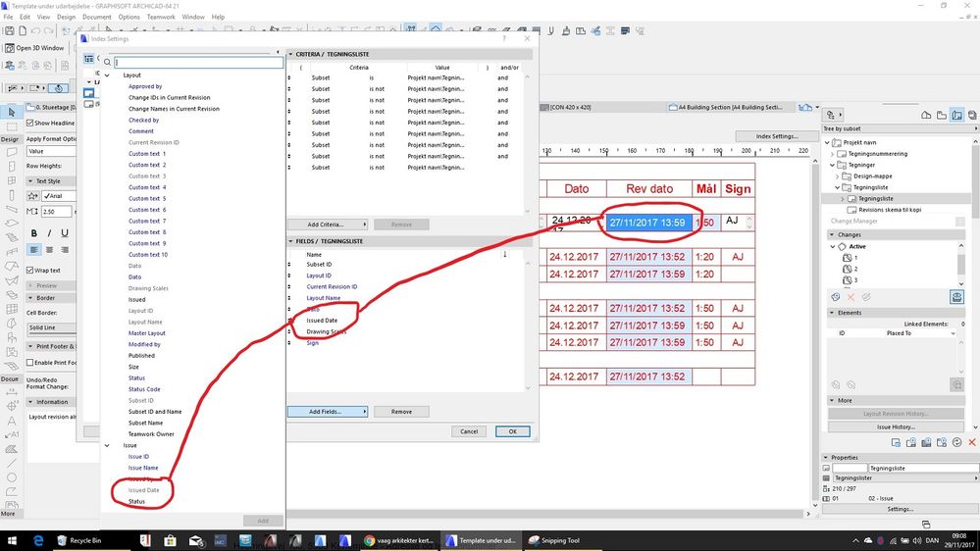Open the Teamwork menu
The height and width of the screenshot is (551, 980).
[x=161, y=17]
